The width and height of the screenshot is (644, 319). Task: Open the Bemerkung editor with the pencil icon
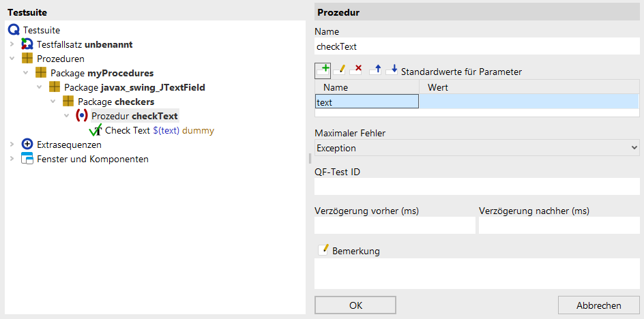pyautogui.click(x=323, y=249)
